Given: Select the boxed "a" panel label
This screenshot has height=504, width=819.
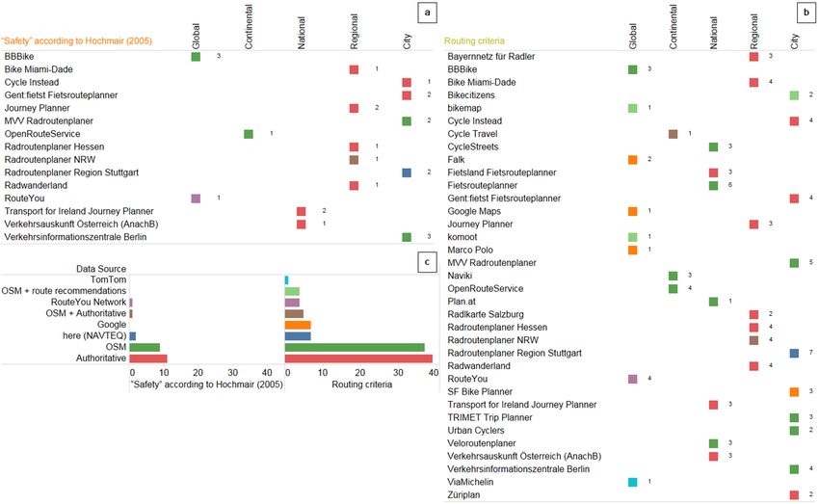Looking at the screenshot, I should (x=427, y=13).
